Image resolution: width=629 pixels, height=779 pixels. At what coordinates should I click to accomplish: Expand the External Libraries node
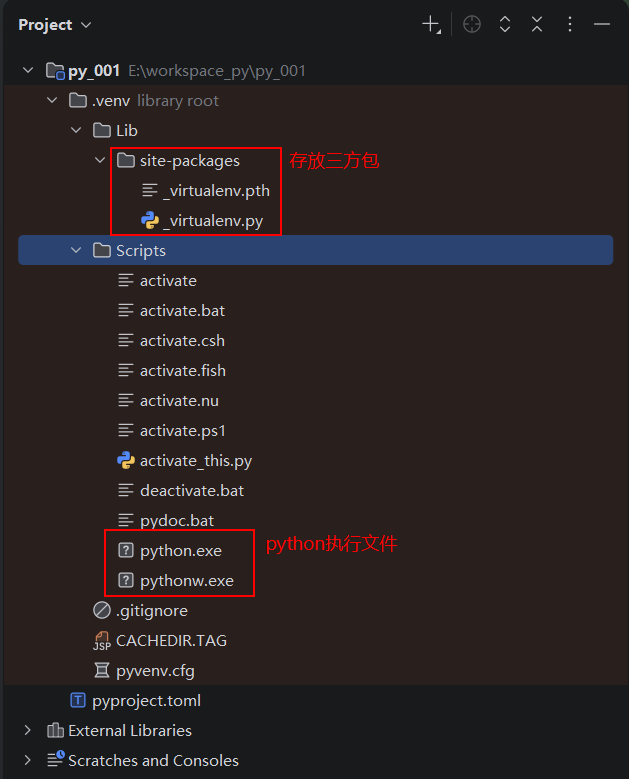(28, 730)
